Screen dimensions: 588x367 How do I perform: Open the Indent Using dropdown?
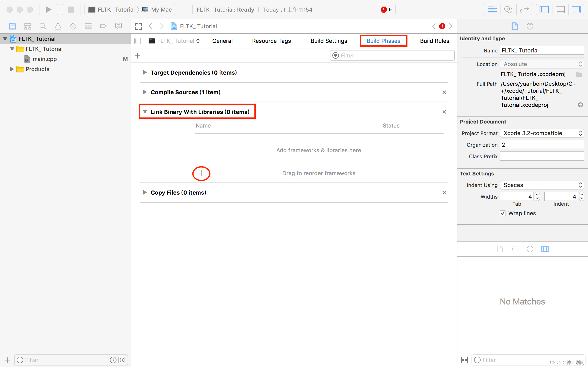coord(542,185)
